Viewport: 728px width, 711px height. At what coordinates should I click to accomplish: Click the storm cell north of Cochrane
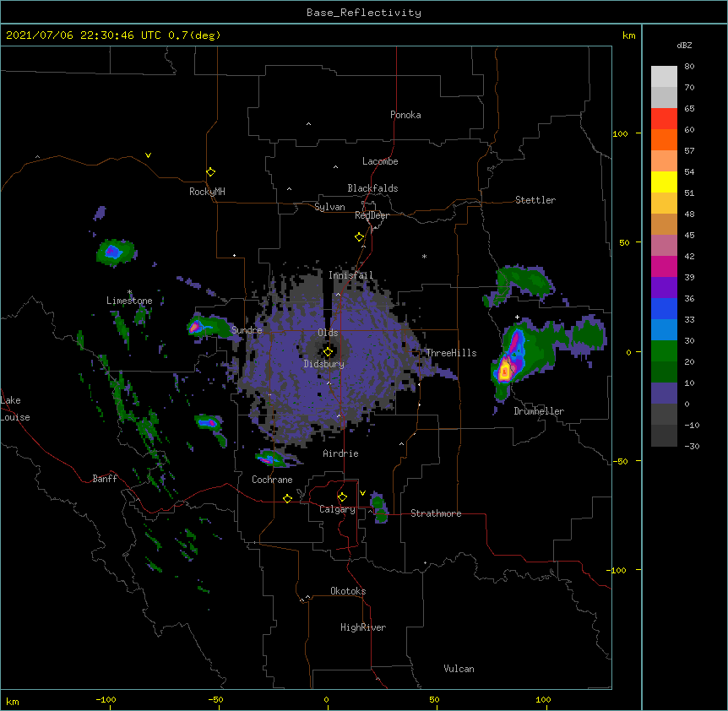pos(272,458)
